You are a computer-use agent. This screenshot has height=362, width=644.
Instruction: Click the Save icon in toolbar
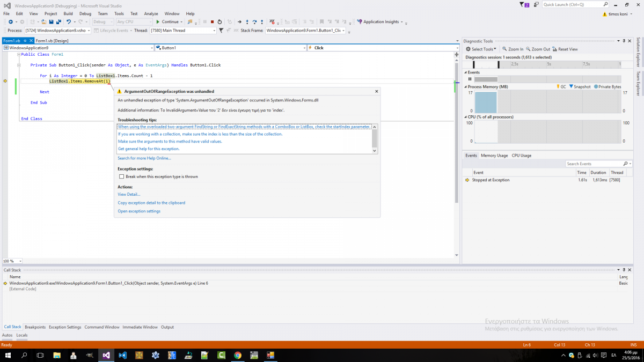pos(51,22)
